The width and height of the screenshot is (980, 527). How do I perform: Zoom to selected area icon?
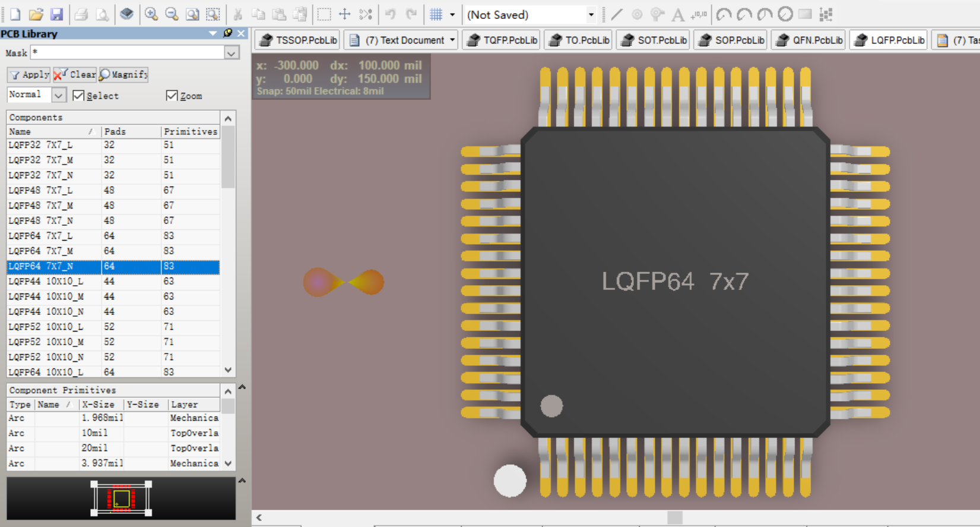click(213, 14)
